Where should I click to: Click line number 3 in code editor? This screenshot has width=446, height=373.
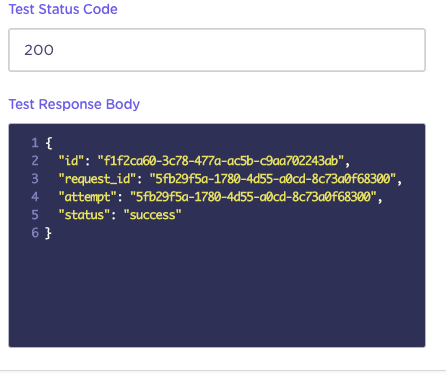pos(35,179)
